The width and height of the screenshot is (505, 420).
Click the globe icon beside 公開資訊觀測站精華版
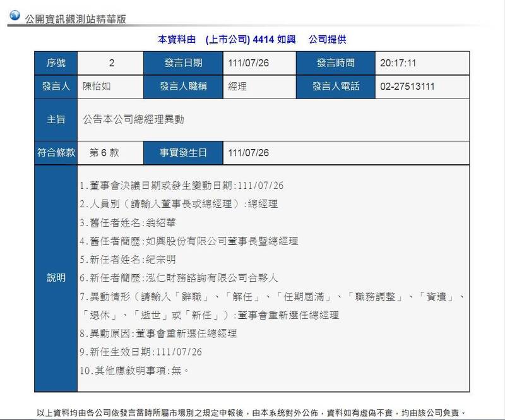click(x=15, y=15)
